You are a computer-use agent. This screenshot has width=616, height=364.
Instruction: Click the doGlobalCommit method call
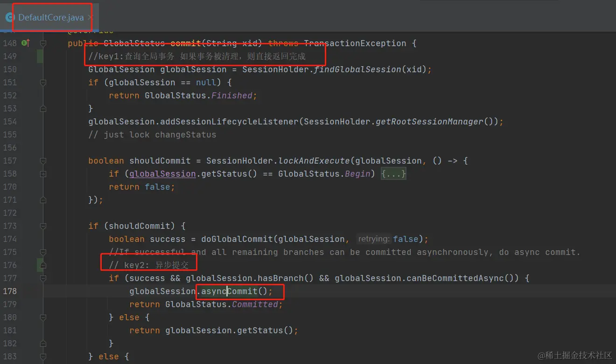[237, 239]
